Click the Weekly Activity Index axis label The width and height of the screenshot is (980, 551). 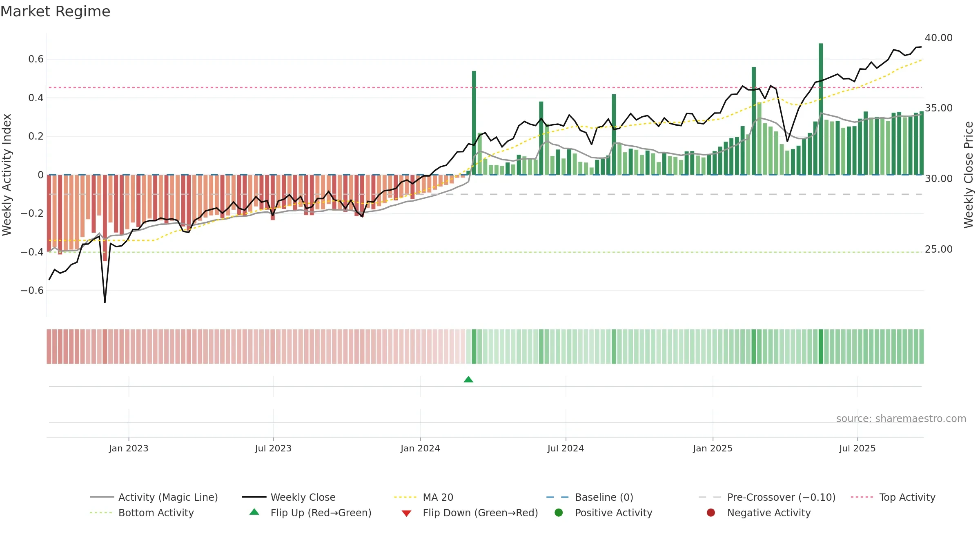(x=7, y=175)
